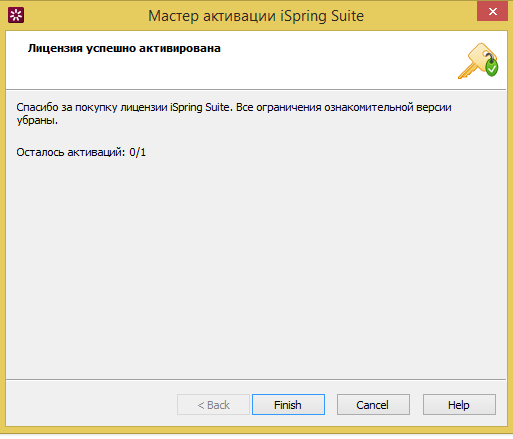
Task: Click the word 'убраны.' on the second line
Action: coord(37,120)
